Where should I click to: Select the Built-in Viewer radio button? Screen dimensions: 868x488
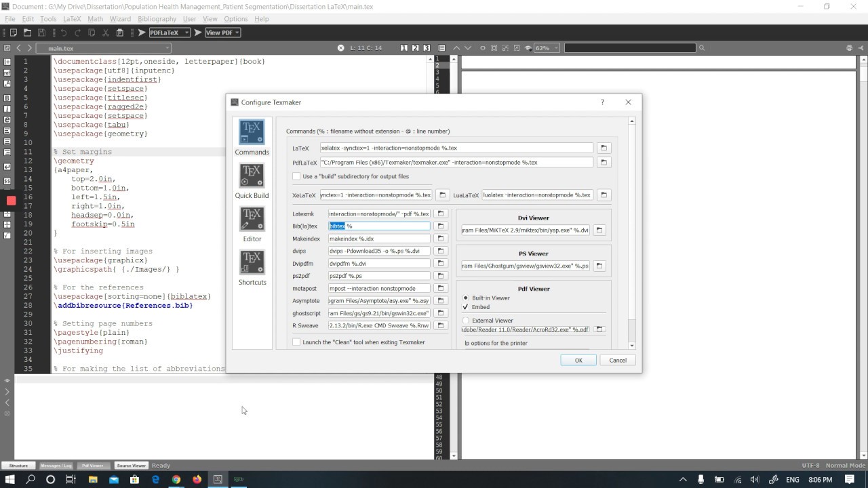click(x=466, y=298)
